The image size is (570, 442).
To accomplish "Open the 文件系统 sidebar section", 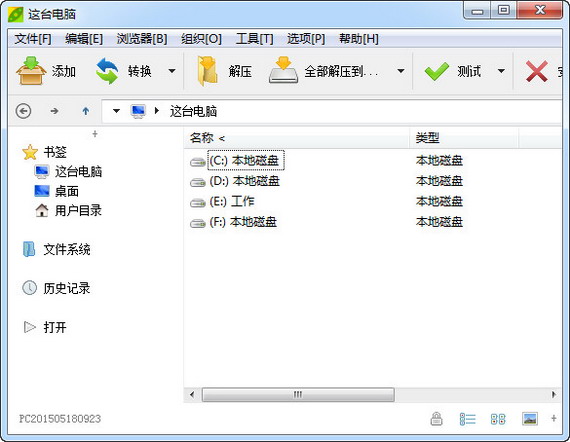I will coord(67,249).
